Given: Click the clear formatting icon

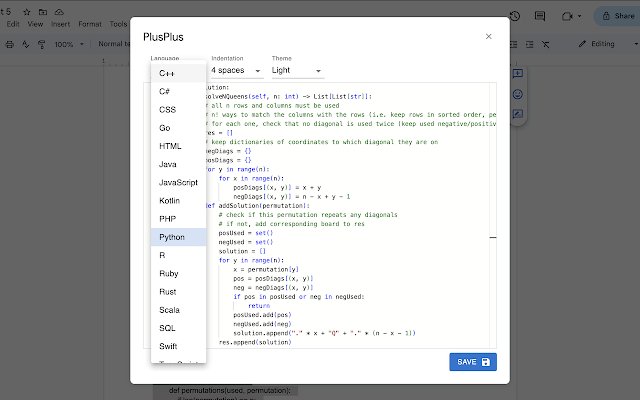Looking at the screenshot, I should [x=546, y=44].
